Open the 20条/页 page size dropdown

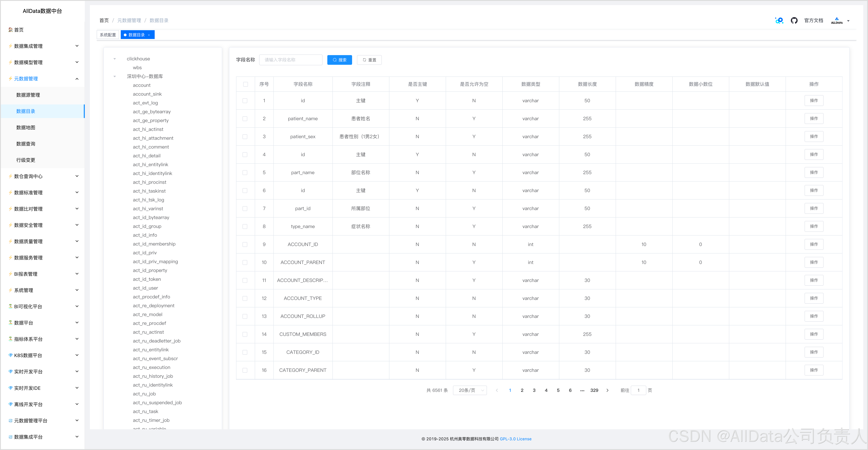(470, 390)
